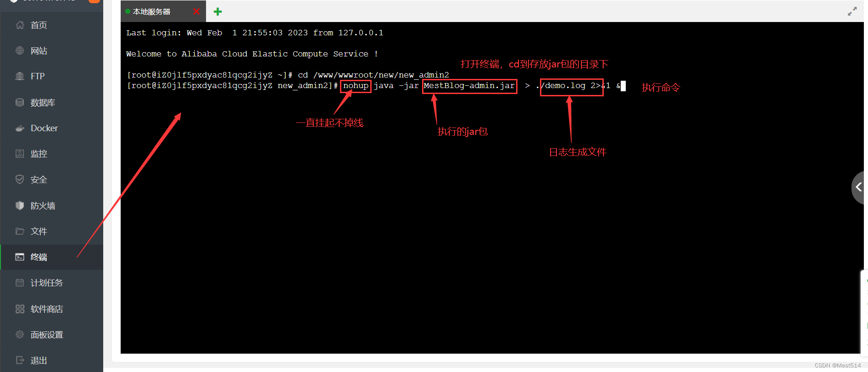
Task: Add a new terminal with green plus
Action: [x=218, y=11]
